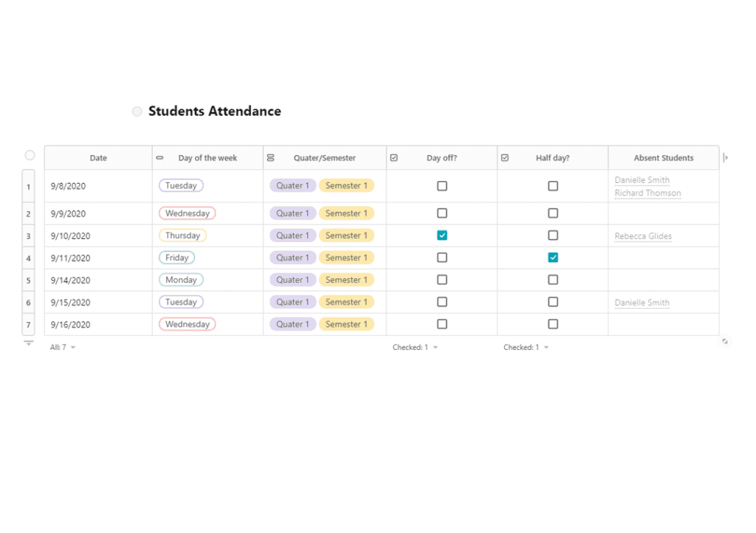
Task: Click the single-select icon in Day of the week header
Action: coord(159,157)
